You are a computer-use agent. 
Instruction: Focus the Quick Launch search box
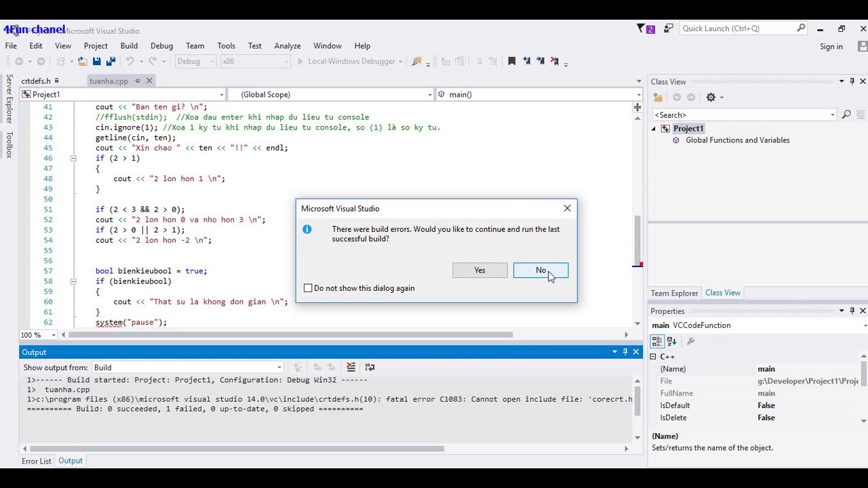739,28
